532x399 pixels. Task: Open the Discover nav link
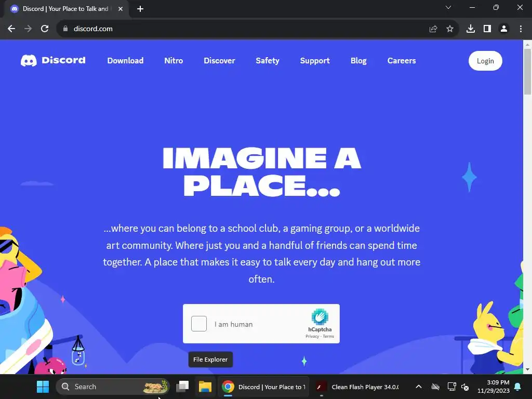coord(219,61)
